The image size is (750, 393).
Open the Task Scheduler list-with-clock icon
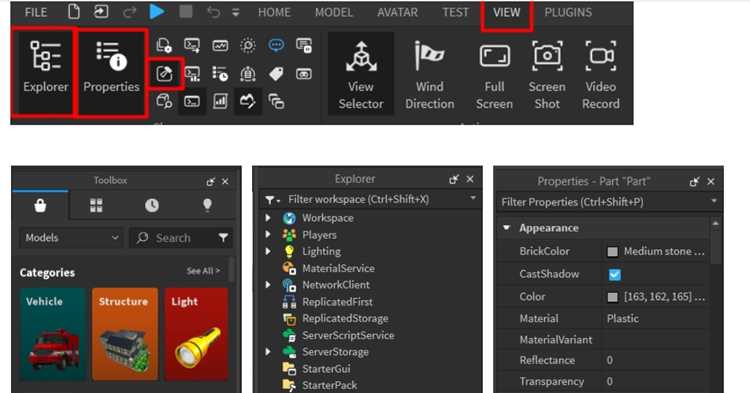[x=220, y=74]
